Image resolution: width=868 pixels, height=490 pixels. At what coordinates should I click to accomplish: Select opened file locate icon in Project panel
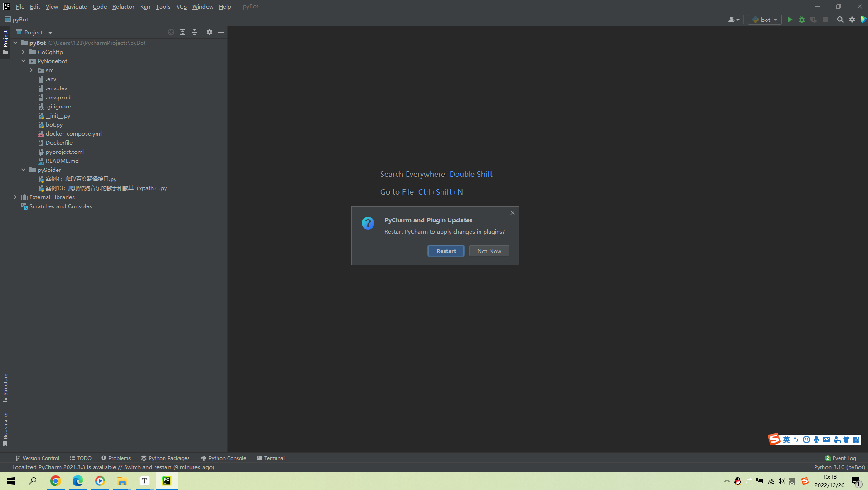click(171, 32)
